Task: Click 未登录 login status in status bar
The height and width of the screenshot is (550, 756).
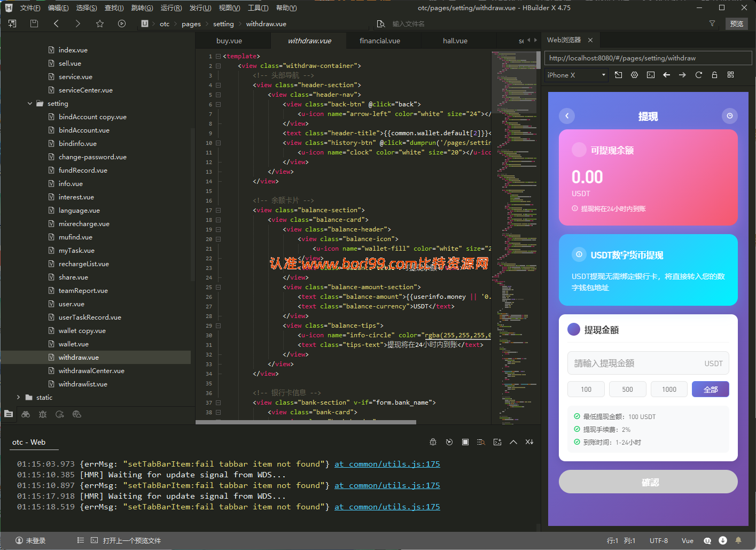Action: (x=30, y=540)
